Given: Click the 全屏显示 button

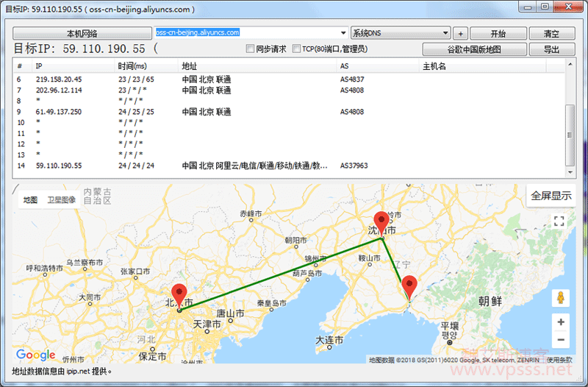Looking at the screenshot, I should tap(551, 196).
